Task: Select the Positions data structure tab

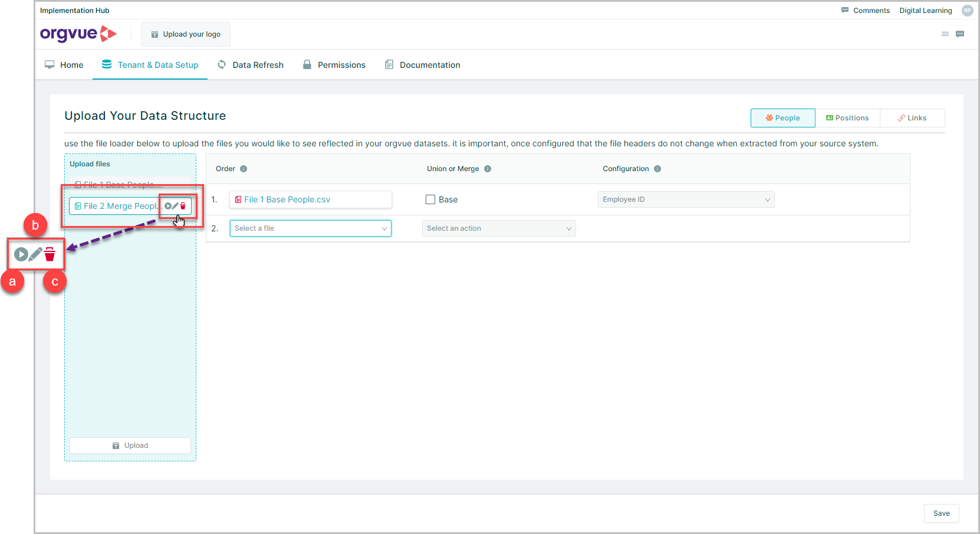Action: 847,118
